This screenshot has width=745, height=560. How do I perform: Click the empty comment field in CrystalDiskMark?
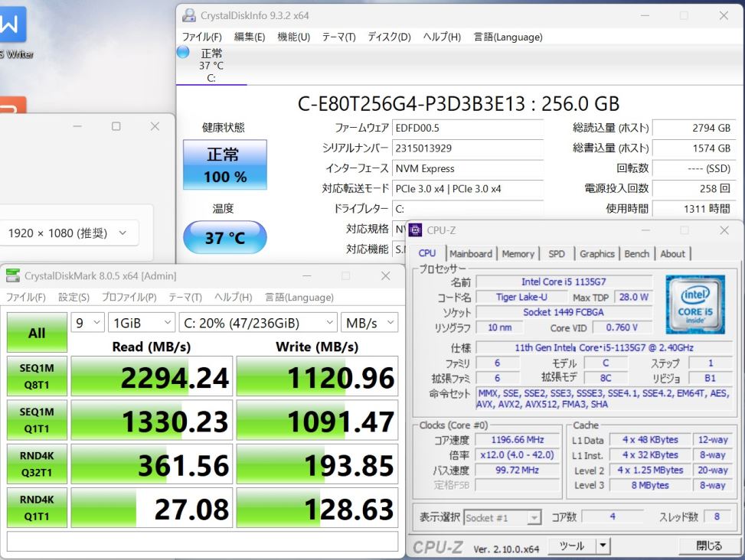click(x=202, y=542)
